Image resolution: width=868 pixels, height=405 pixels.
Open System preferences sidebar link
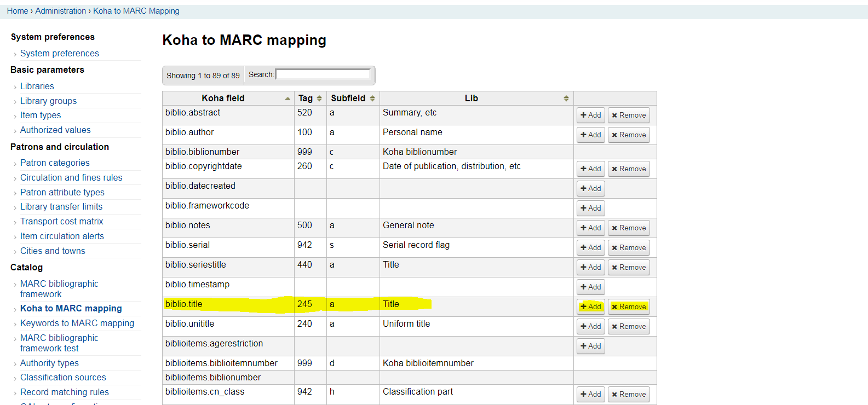point(60,53)
